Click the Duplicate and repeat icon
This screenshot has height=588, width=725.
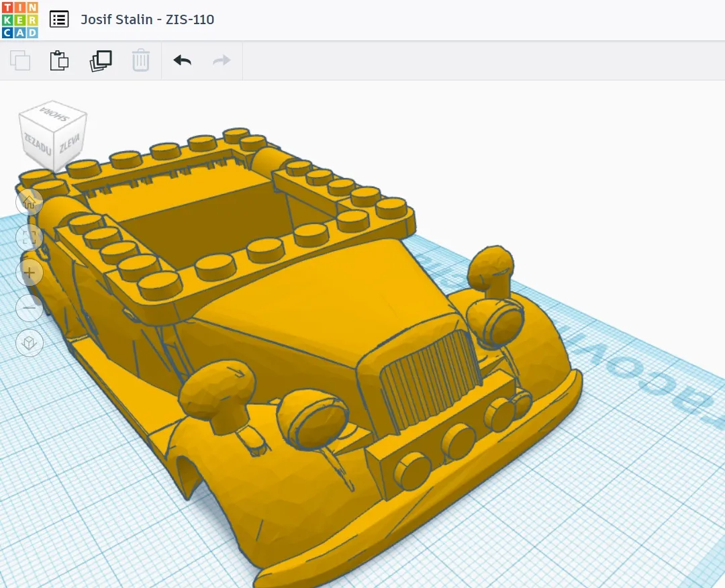pyautogui.click(x=101, y=60)
